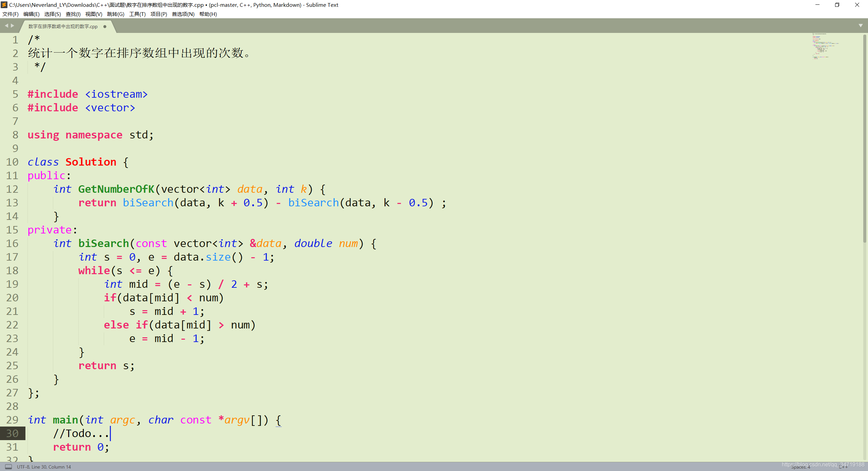Click the Solution class name

(91, 162)
